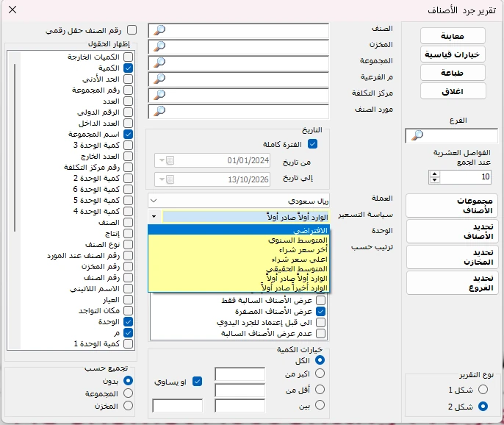Click تحديد الفروع button

coord(452,283)
